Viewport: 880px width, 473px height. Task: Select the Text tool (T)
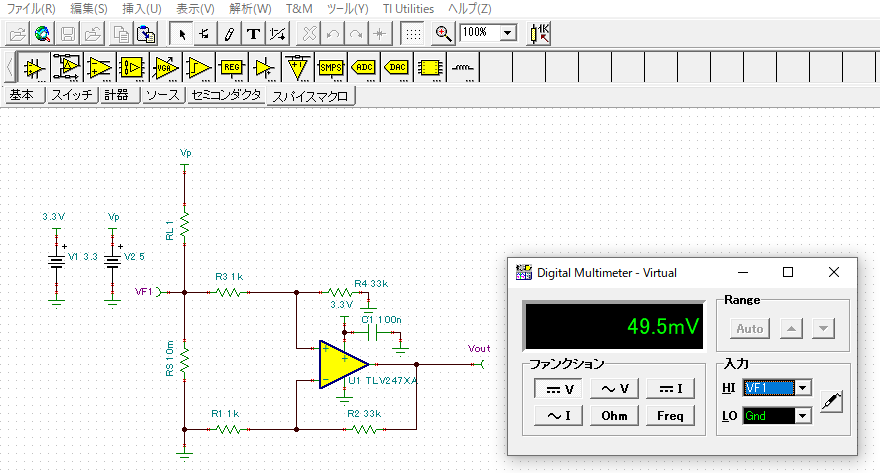click(253, 34)
